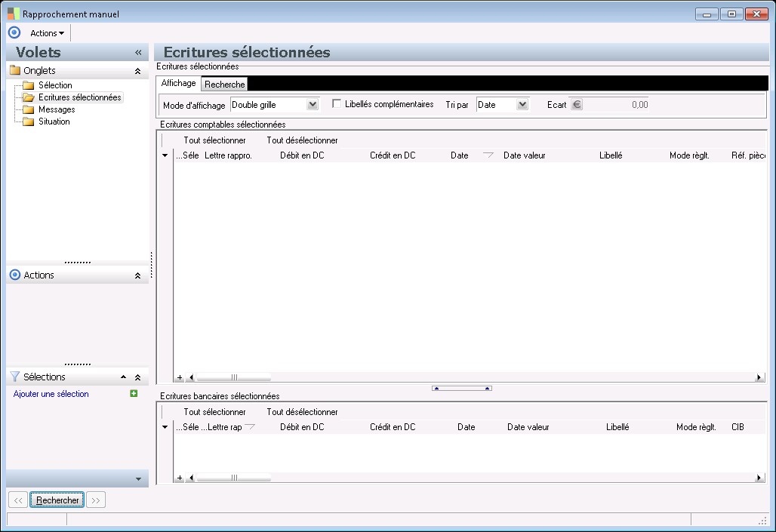Viewport: 776px width, 532px height.
Task: Open the bancaires grid row menu arrow
Action: click(x=165, y=427)
